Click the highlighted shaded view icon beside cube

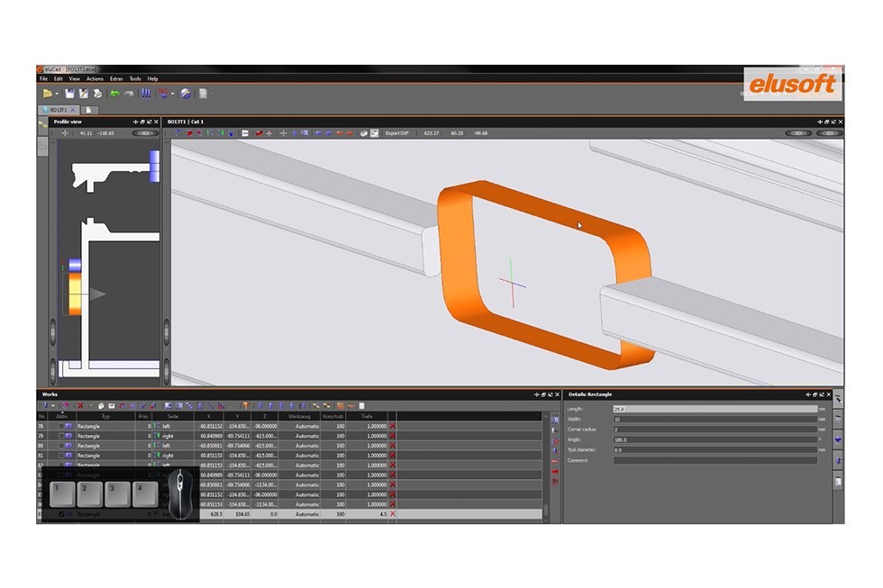tap(375, 133)
